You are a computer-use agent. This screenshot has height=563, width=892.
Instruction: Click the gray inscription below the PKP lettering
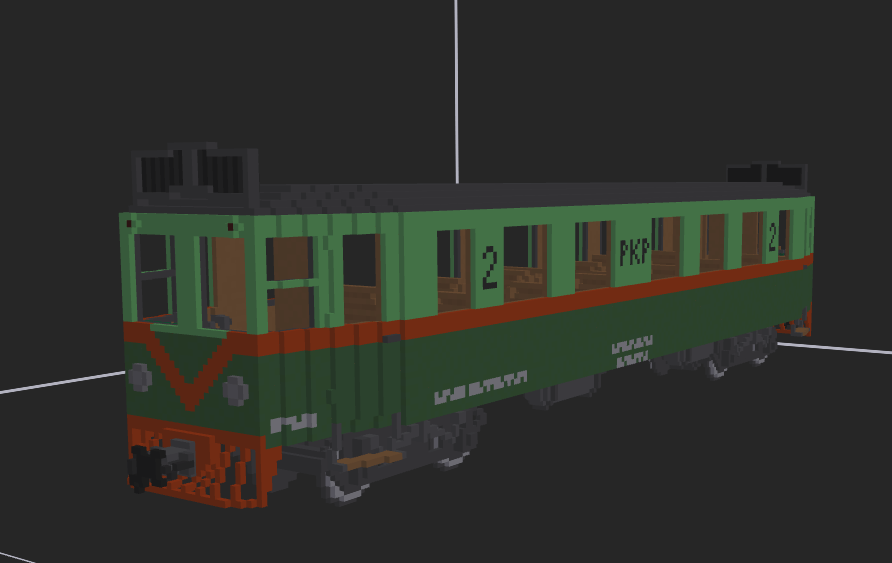click(632, 349)
